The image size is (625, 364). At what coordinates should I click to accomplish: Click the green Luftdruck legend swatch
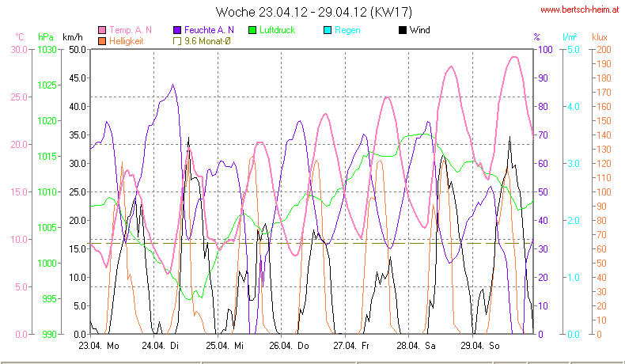pos(252,30)
